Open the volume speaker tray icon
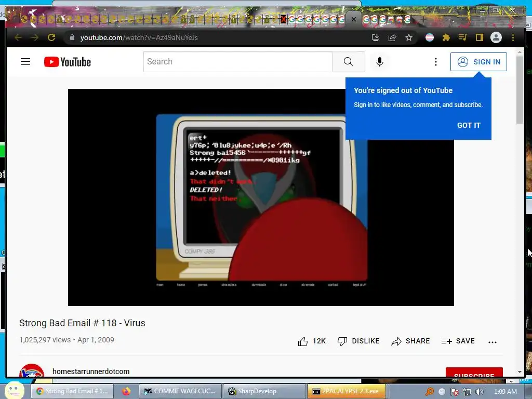This screenshot has height=399, width=532. click(480, 392)
